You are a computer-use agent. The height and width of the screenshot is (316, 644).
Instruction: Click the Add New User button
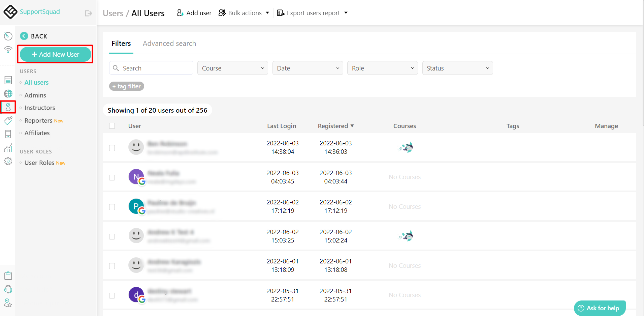pyautogui.click(x=55, y=54)
